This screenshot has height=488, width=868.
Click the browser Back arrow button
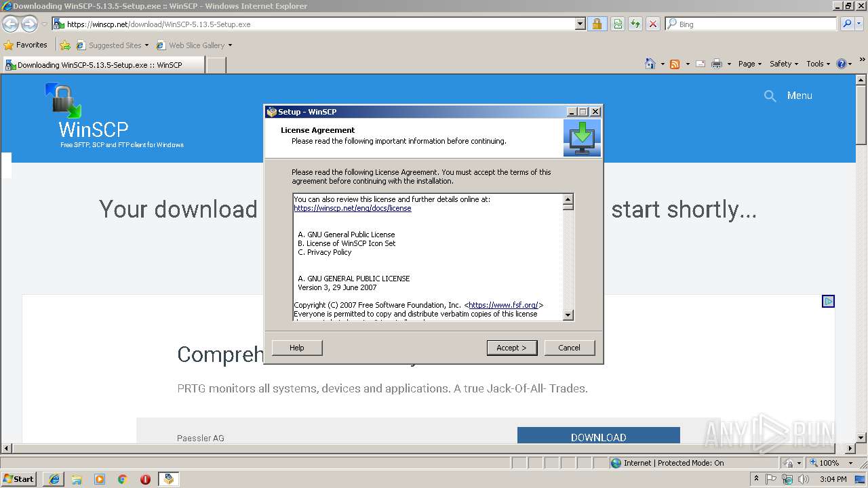tap(11, 24)
